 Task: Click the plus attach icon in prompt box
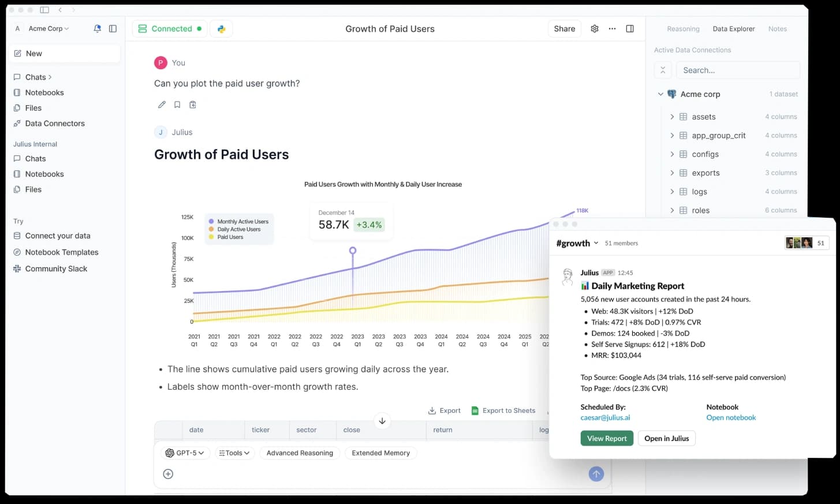(168, 474)
